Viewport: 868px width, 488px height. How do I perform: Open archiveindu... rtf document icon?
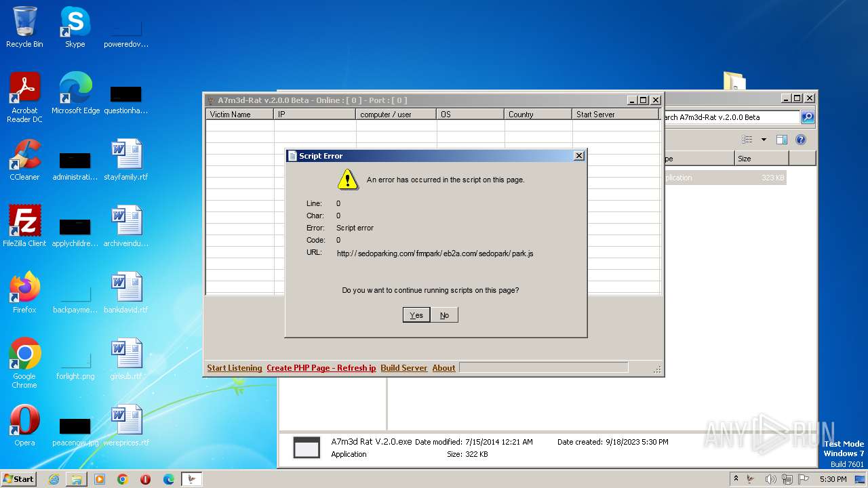tap(126, 226)
